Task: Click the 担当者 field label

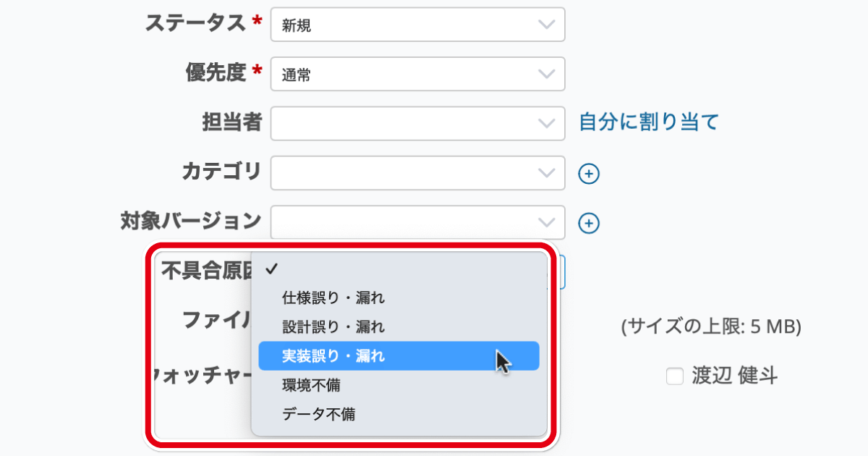Action: coord(231,122)
